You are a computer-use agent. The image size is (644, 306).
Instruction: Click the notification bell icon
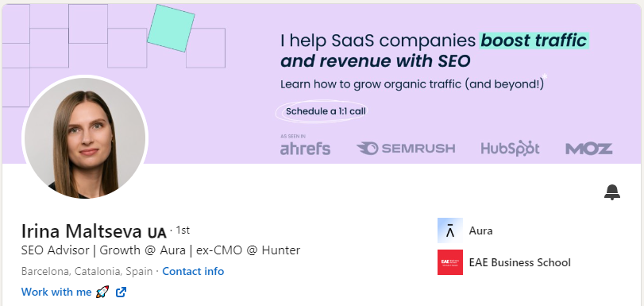click(612, 192)
